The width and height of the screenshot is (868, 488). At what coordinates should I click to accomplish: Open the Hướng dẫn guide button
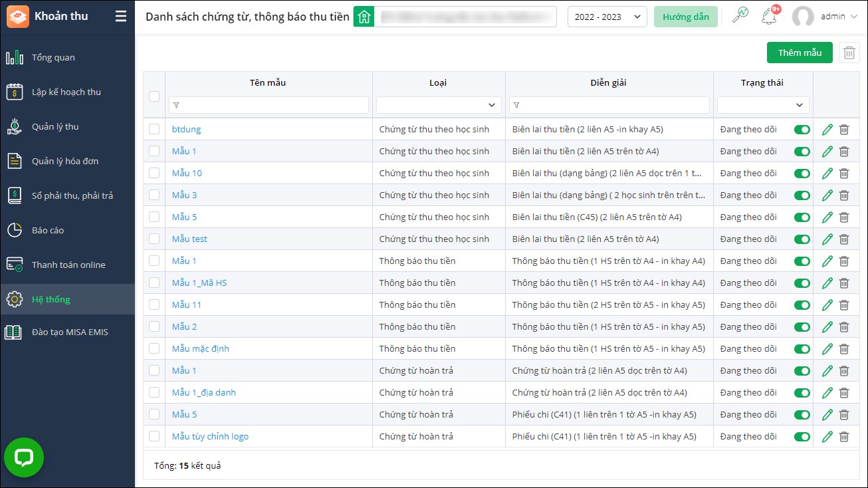[686, 17]
